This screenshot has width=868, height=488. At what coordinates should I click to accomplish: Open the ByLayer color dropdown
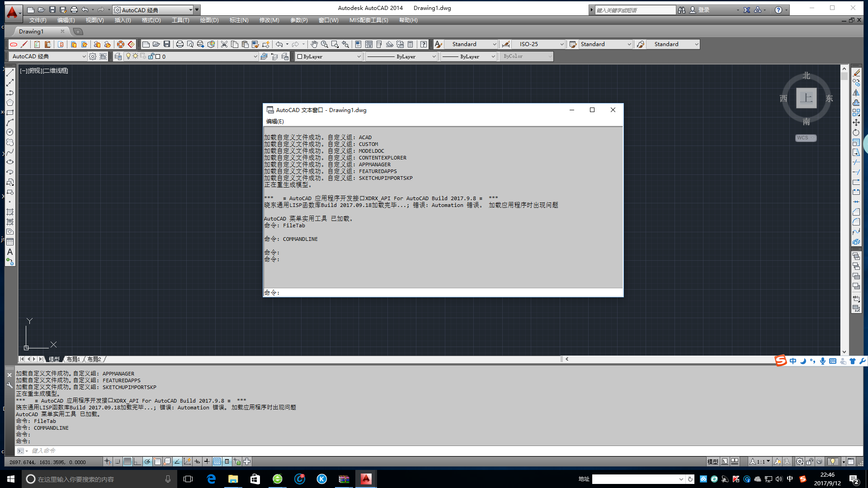pos(359,56)
